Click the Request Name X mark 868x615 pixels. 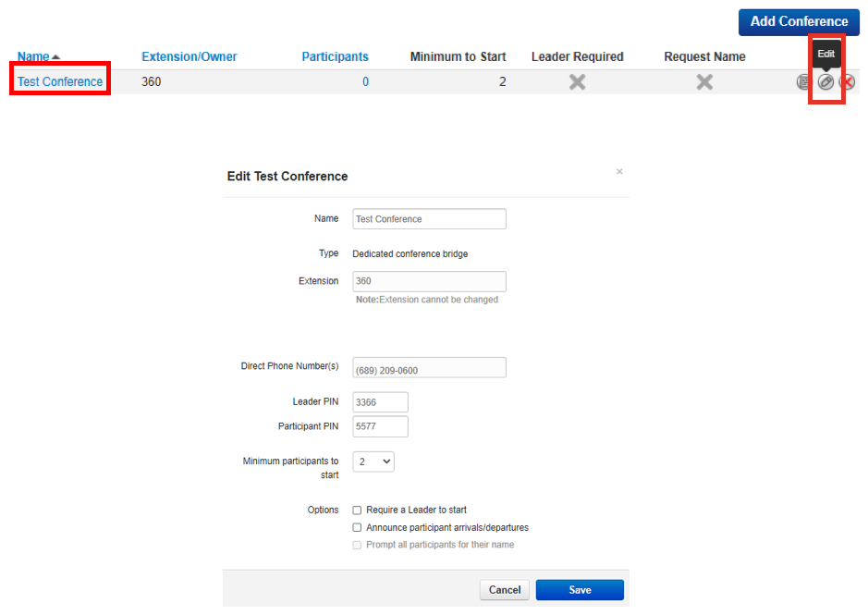704,82
